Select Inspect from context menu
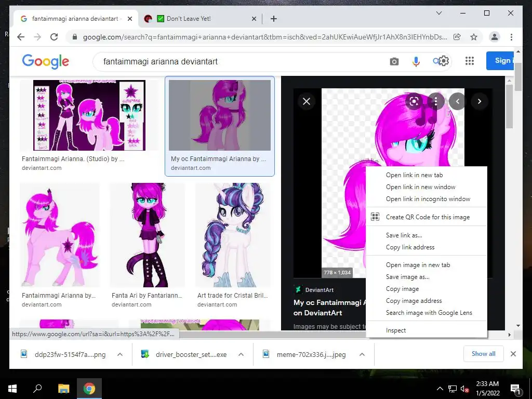 [x=427, y=330]
